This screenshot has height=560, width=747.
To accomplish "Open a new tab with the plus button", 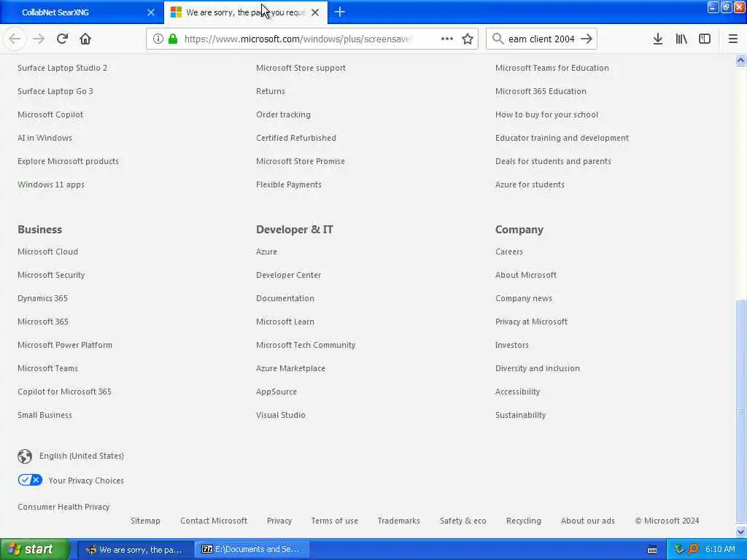I will pyautogui.click(x=340, y=12).
